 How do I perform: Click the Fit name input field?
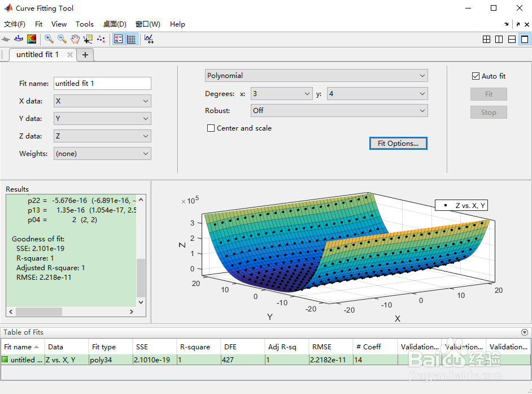[102, 84]
